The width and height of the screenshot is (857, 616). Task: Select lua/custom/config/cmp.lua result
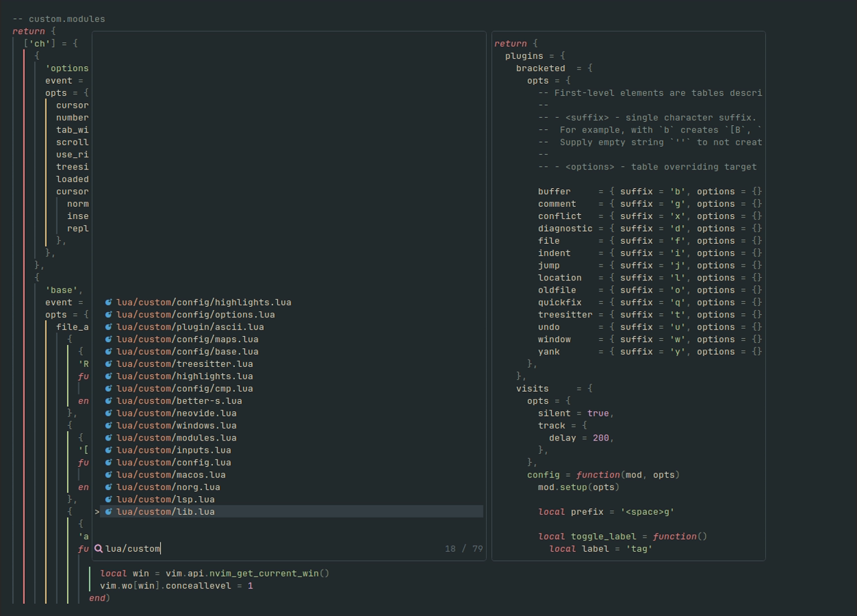[185, 388]
